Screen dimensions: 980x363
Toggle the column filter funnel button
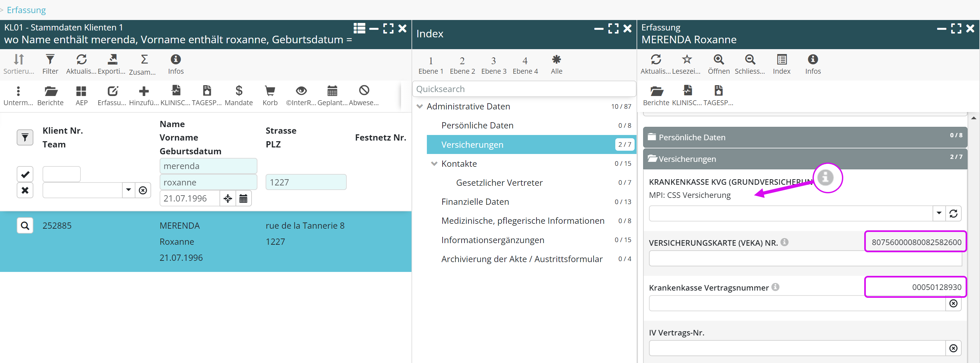[25, 137]
